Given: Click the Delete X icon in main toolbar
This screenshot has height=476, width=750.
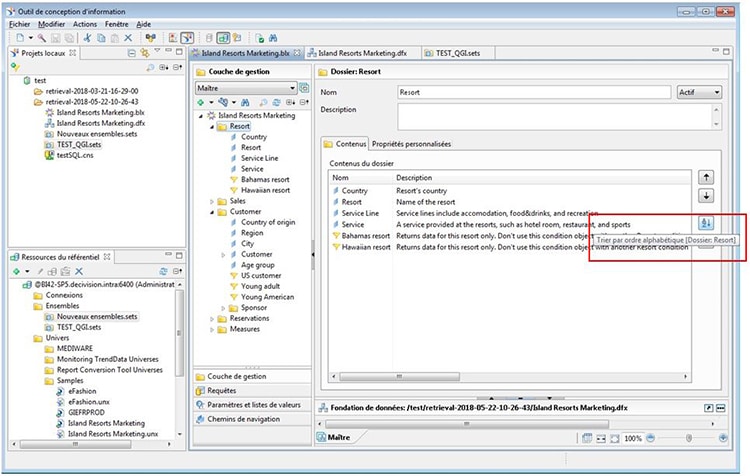Looking at the screenshot, I should 128,38.
